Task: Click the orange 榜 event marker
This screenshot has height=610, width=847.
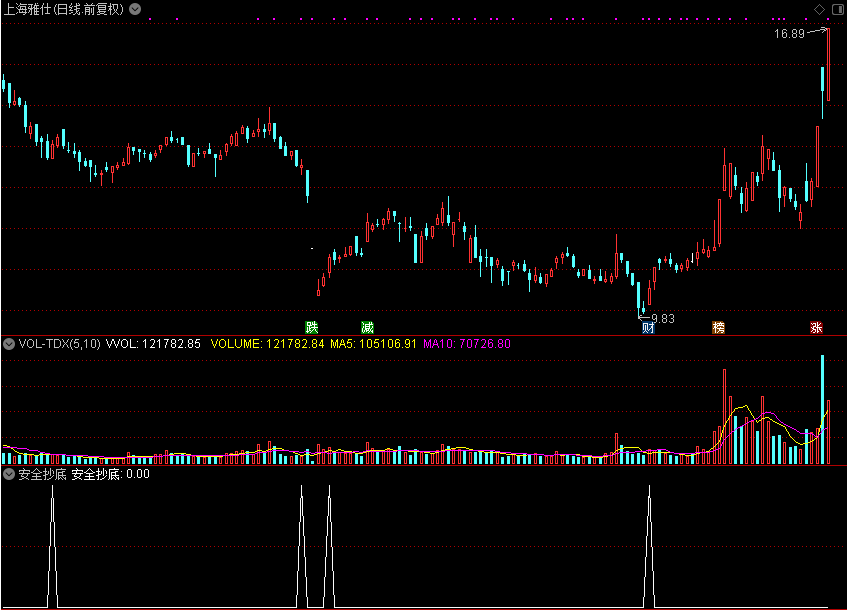Action: click(x=718, y=327)
